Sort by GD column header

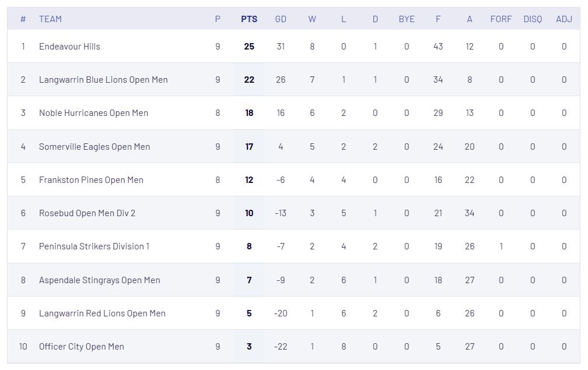point(281,19)
